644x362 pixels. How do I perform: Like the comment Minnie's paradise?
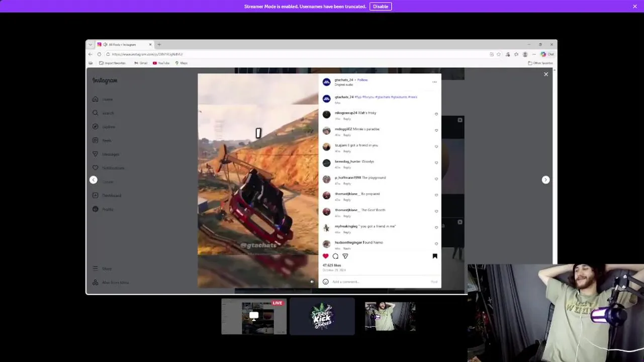[436, 130]
